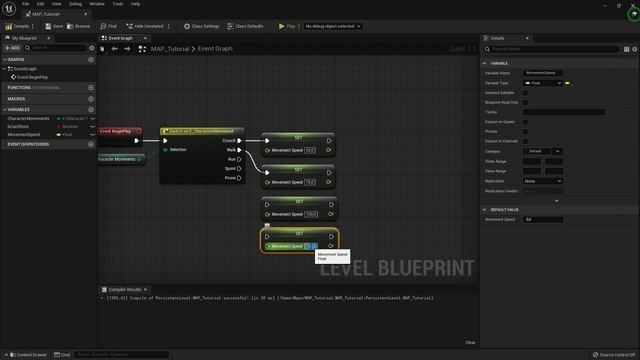Toggle Blueprint Read Only checkbox
The width and height of the screenshot is (640, 360).
point(525,102)
